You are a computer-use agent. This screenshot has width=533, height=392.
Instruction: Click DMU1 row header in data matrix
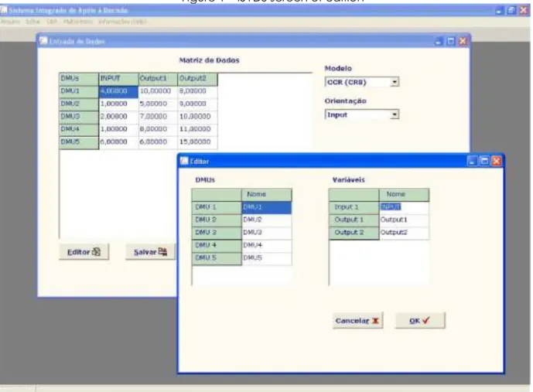pos(79,92)
